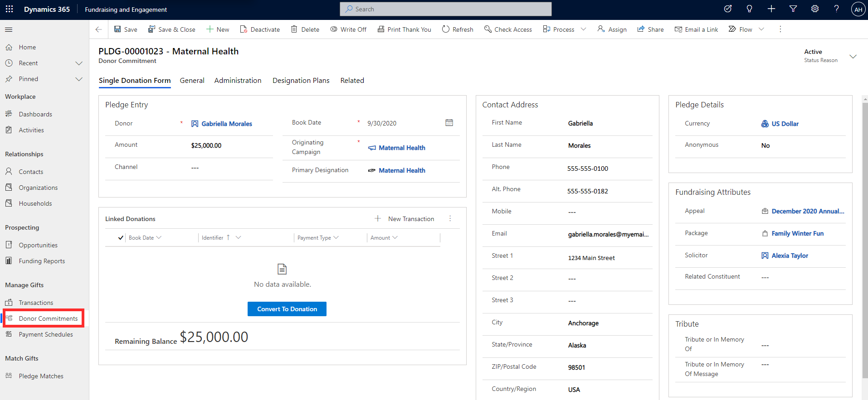Open the command bar overflow menu
The height and width of the screenshot is (400, 868).
[780, 29]
